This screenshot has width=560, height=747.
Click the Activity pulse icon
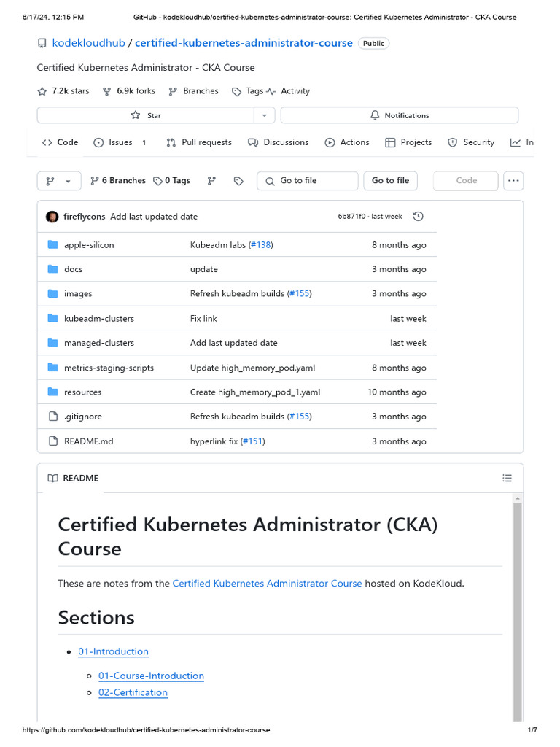click(x=271, y=91)
